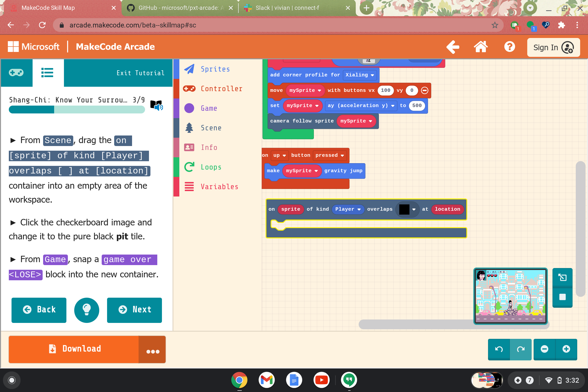The image size is (588, 392).
Task: Click the tutorial progress bar
Action: pyautogui.click(x=77, y=110)
